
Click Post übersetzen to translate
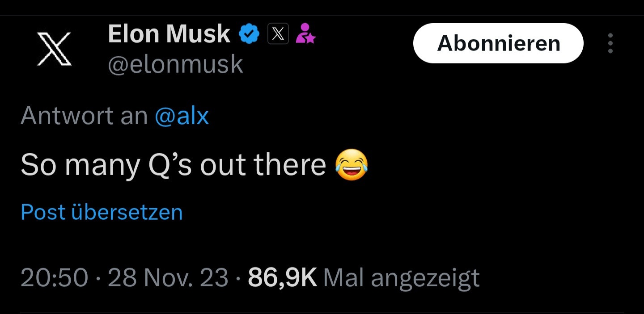[x=102, y=212]
